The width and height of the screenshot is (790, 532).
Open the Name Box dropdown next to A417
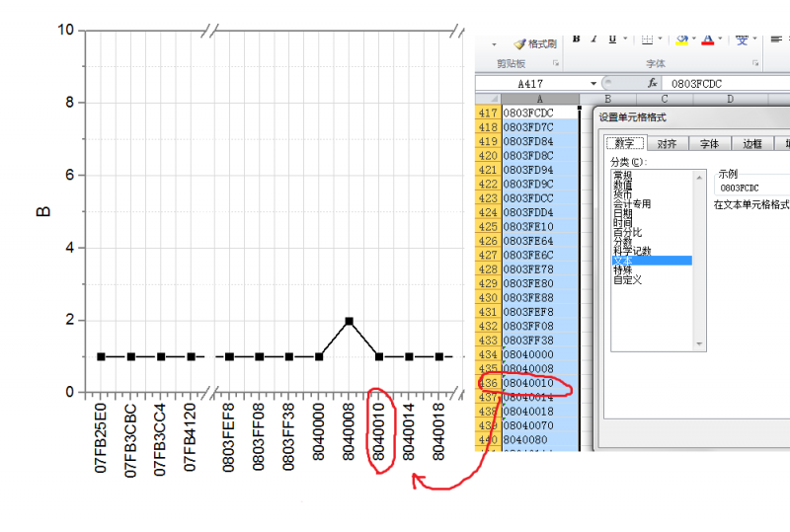click(593, 84)
